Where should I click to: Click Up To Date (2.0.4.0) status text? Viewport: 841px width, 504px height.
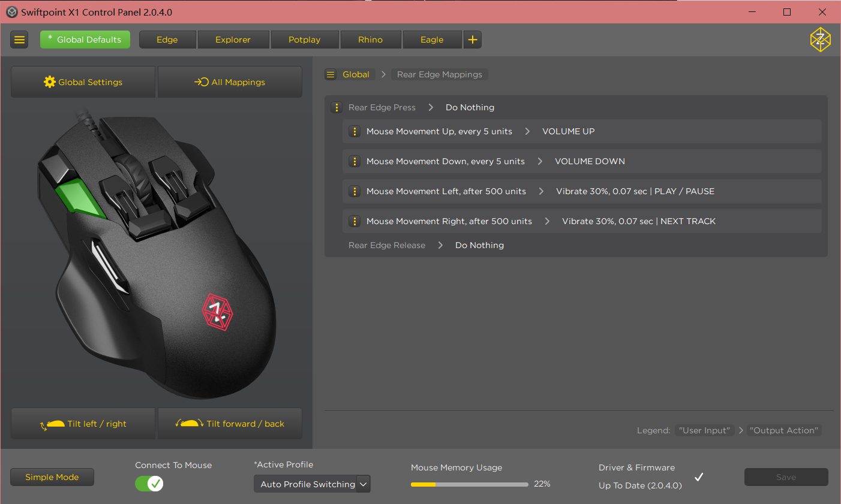640,485
